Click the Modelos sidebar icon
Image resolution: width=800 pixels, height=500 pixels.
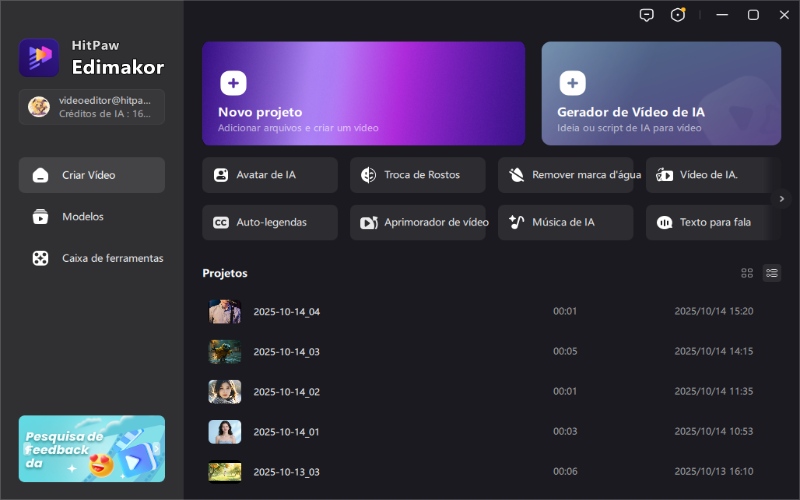tap(40, 216)
